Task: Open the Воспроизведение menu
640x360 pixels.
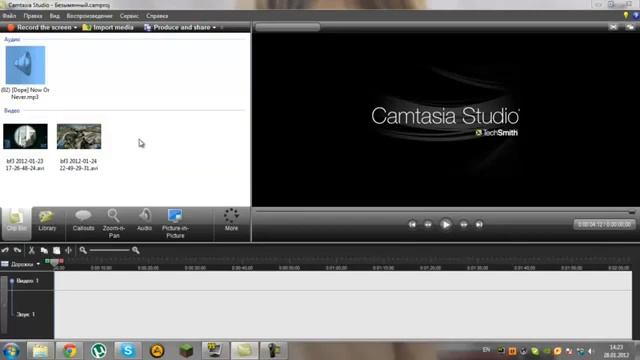Action: tap(89, 16)
